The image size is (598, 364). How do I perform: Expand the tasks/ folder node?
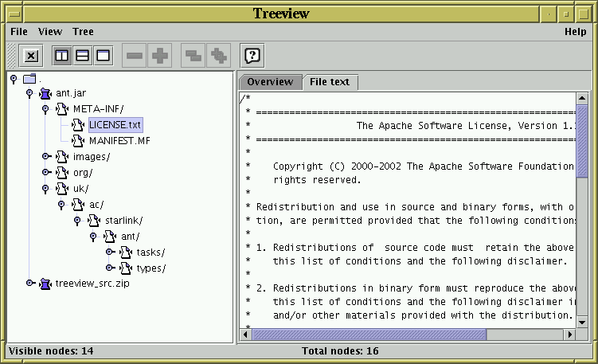[x=110, y=252]
